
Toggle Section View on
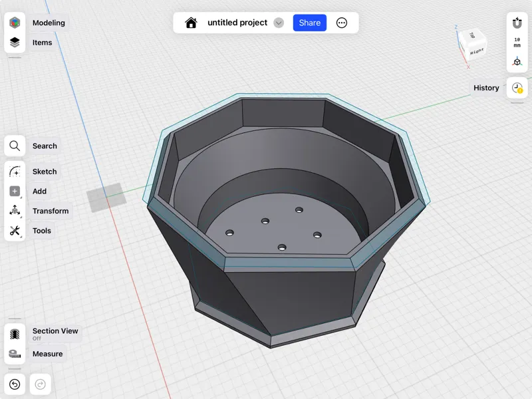(x=15, y=334)
